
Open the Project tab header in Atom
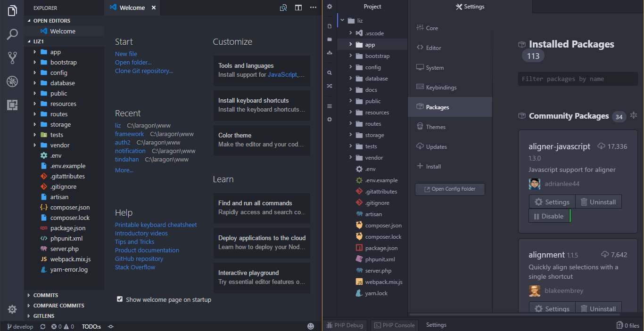372,7
